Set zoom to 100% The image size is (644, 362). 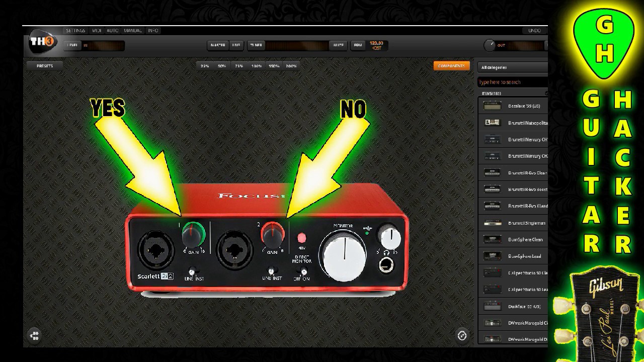click(257, 66)
